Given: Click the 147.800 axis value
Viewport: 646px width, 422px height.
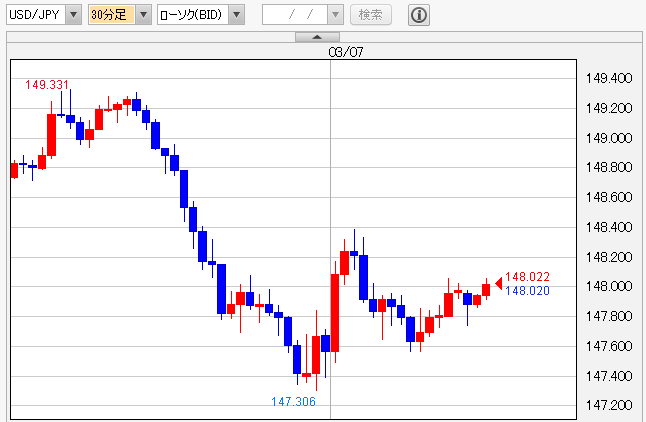Looking at the screenshot, I should (609, 316).
